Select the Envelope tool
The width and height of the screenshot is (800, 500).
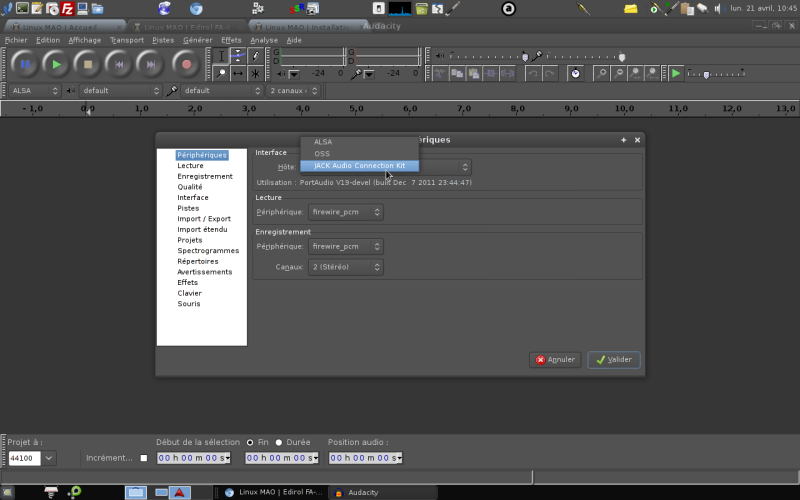click(239, 55)
